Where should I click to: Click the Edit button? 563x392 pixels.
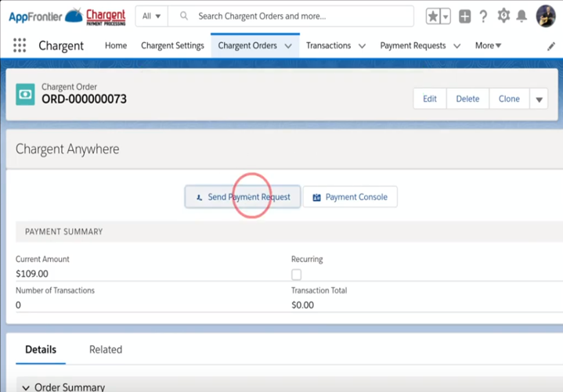pyautogui.click(x=430, y=99)
